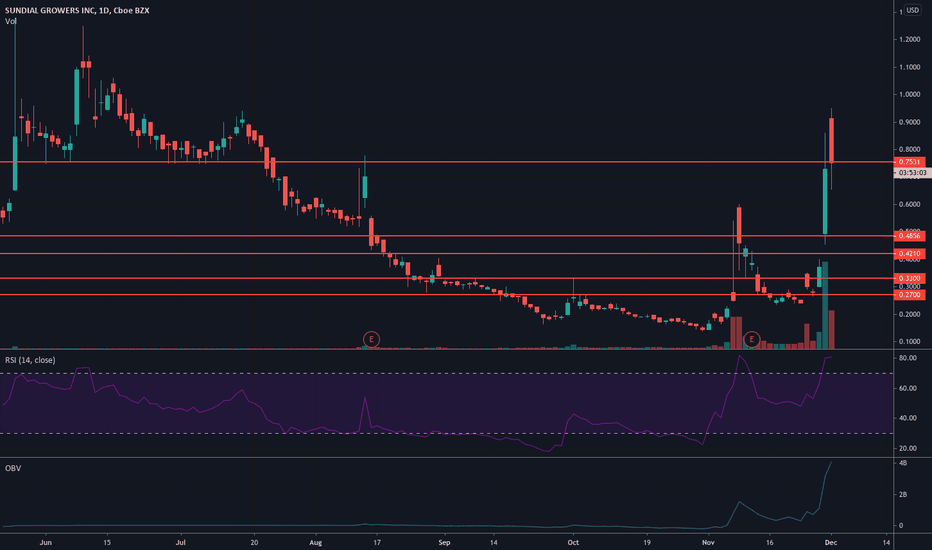Viewport: 932px width, 550px height.
Task: Open the November earnings 'E' marker
Action: tap(752, 340)
